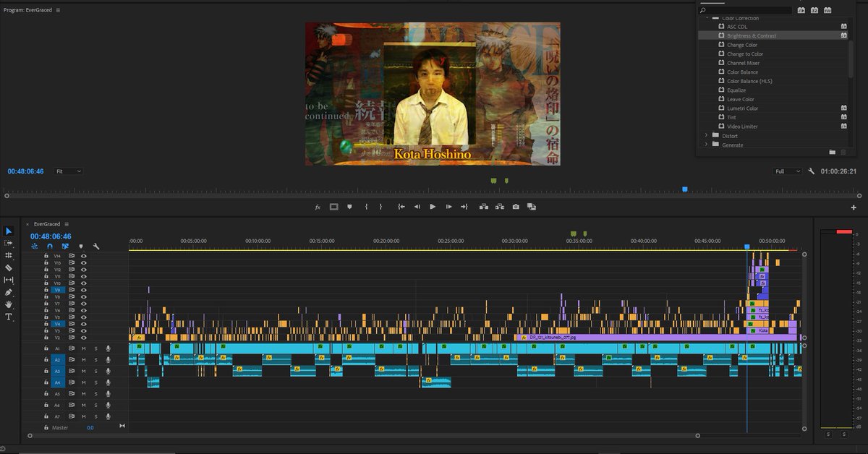The height and width of the screenshot is (454, 868).
Task: Select the Ripple Edit tool
Action: [9, 255]
